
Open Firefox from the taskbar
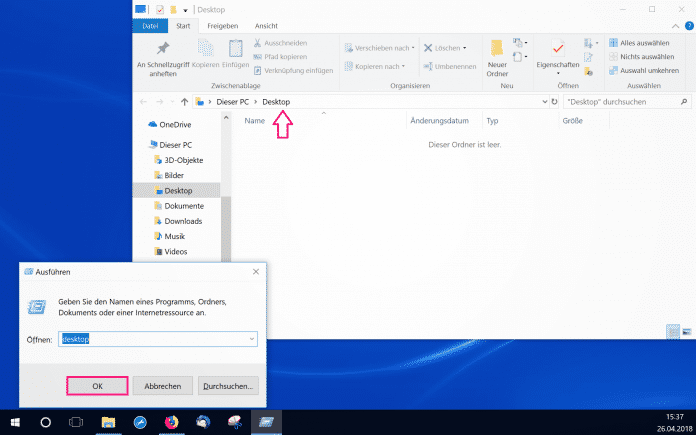click(172, 422)
